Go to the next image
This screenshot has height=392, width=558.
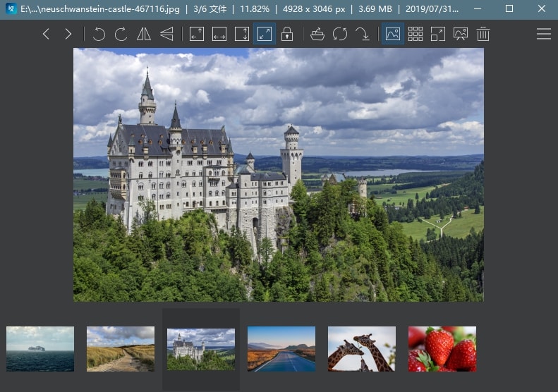(68, 34)
